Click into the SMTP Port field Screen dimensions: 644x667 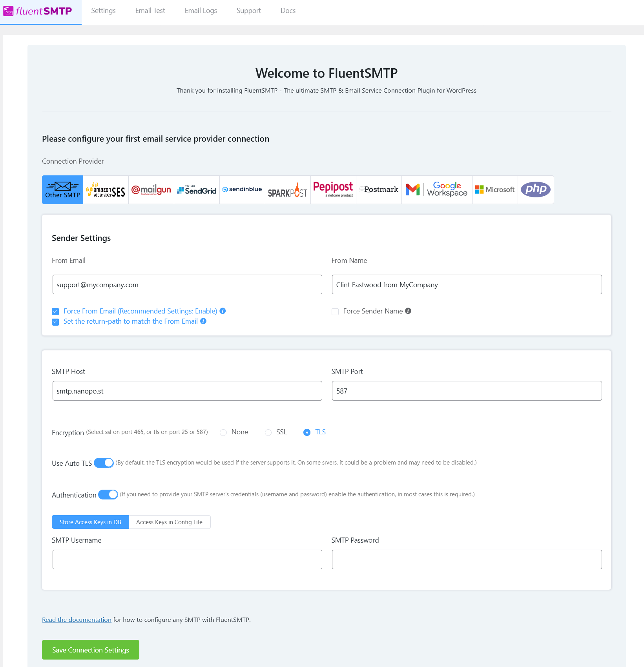tap(467, 391)
